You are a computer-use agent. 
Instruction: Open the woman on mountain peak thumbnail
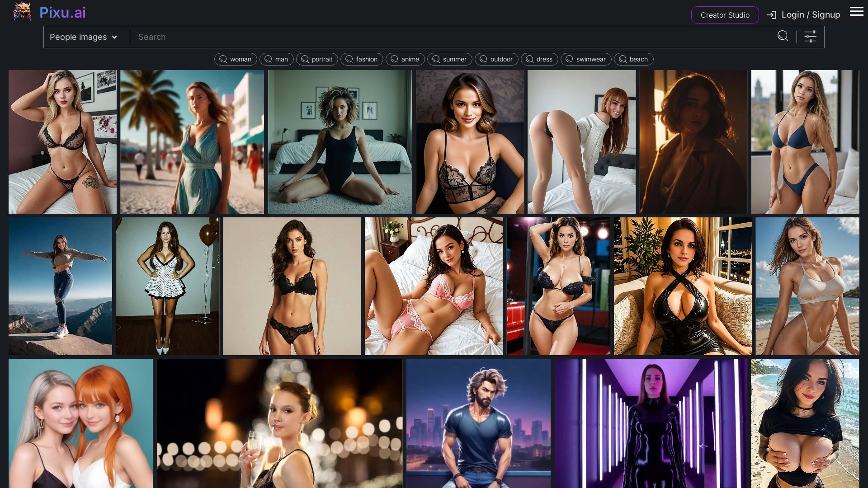pyautogui.click(x=60, y=286)
